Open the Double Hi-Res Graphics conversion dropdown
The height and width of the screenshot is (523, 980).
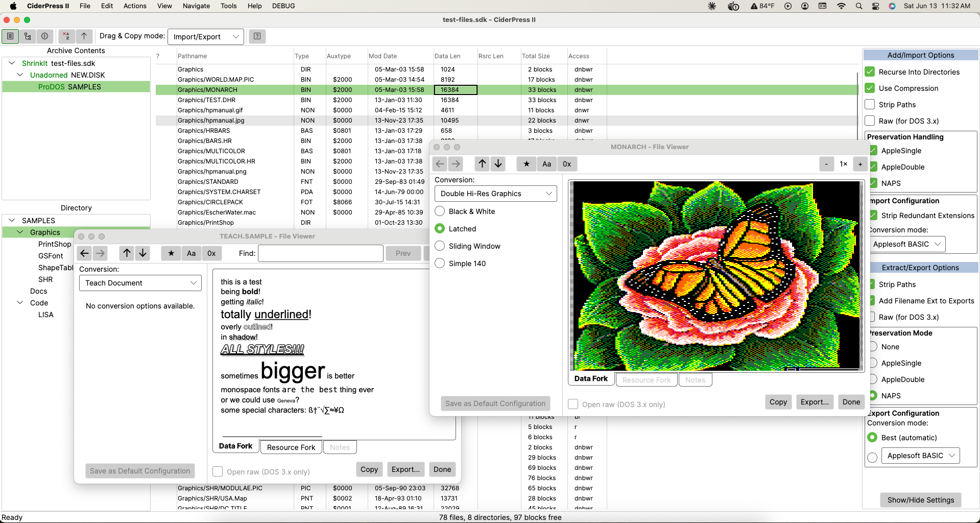(x=496, y=194)
